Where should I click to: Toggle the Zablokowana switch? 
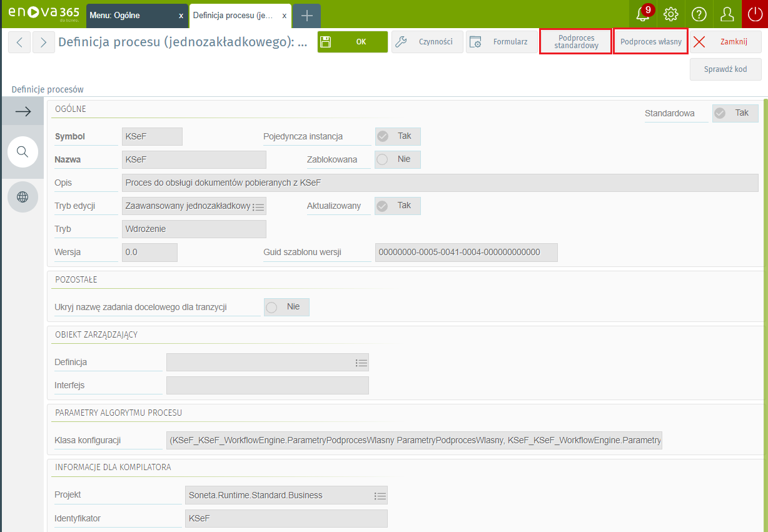click(397, 159)
